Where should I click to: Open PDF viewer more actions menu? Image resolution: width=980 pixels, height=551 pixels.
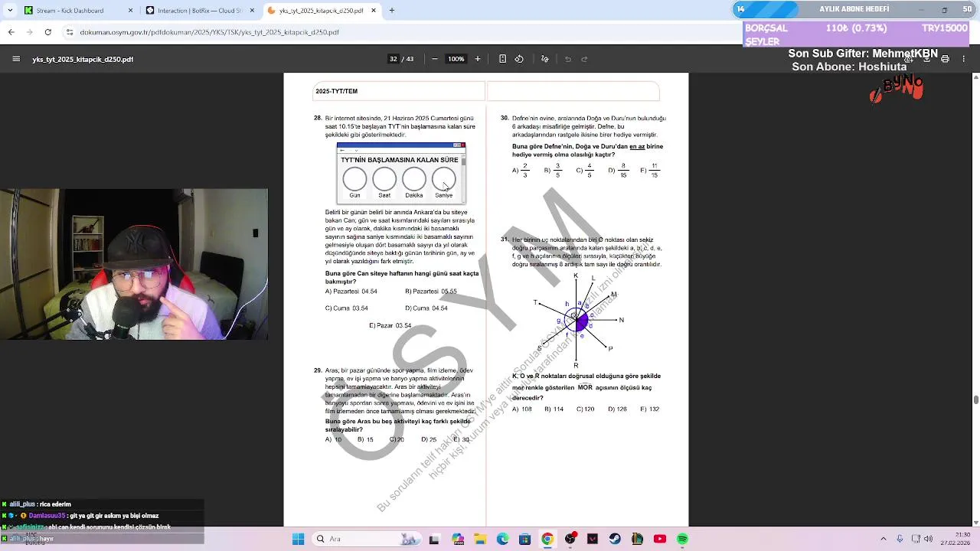[964, 59]
